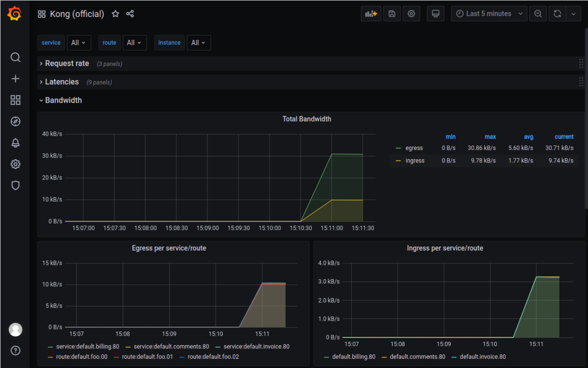The image size is (588, 368).
Task: Expand the Request rate row
Action: click(66, 64)
